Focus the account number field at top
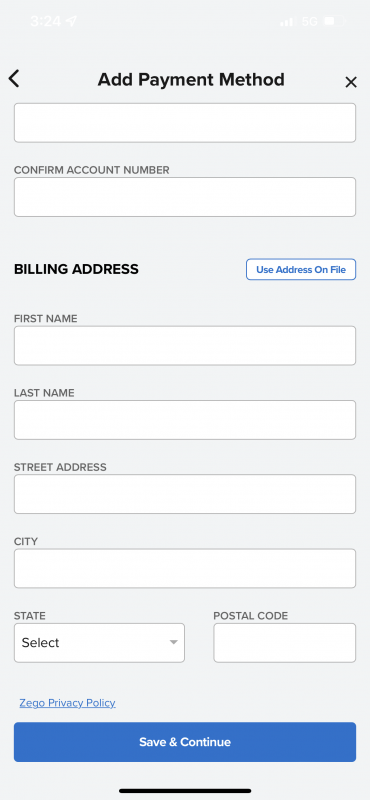Image resolution: width=370 pixels, height=800 pixels. coord(185,123)
